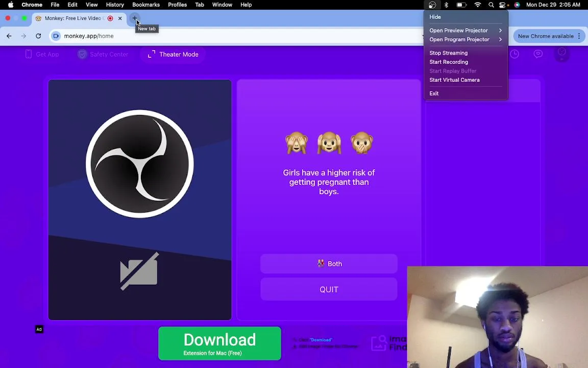Open the heart chat bubble icon
The width and height of the screenshot is (588, 368).
click(538, 54)
